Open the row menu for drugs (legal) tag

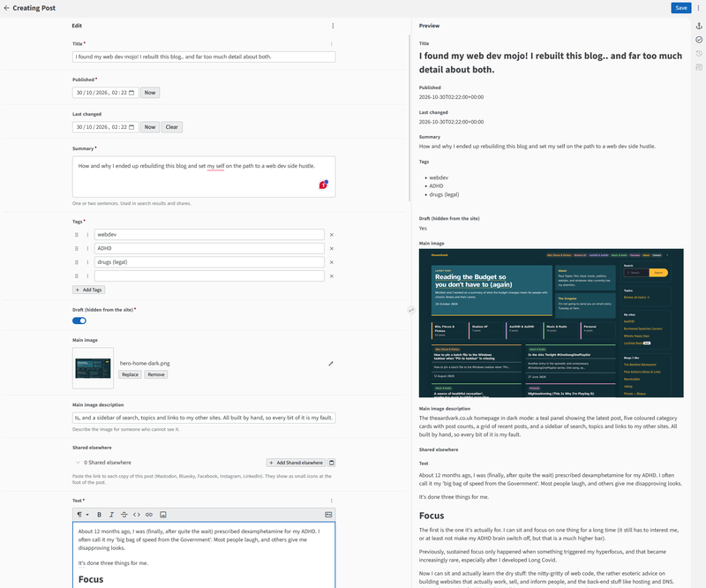point(87,262)
